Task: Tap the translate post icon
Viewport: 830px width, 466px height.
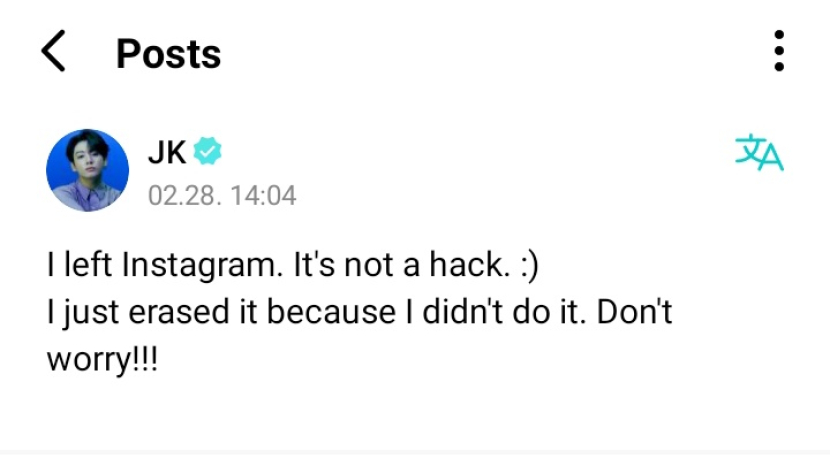Action: point(759,154)
